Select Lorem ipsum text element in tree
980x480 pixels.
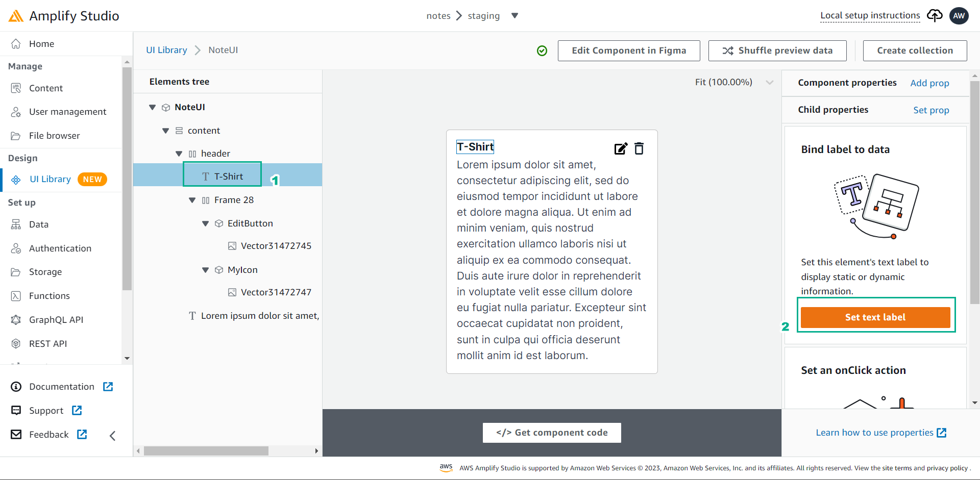260,316
